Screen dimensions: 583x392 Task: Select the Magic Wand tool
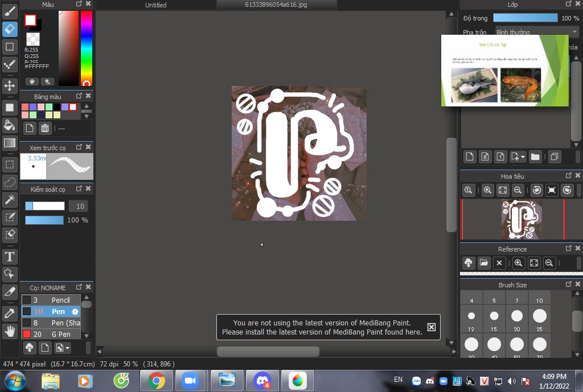[x=10, y=200]
